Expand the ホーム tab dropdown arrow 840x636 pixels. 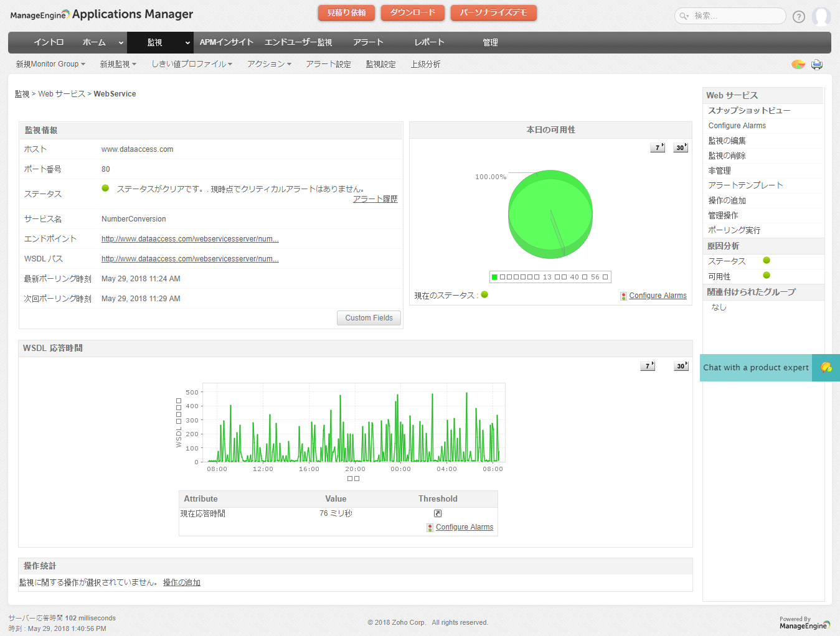[121, 43]
